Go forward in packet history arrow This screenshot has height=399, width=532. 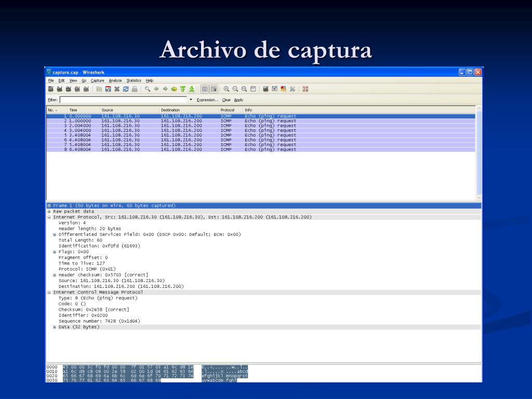[165, 89]
